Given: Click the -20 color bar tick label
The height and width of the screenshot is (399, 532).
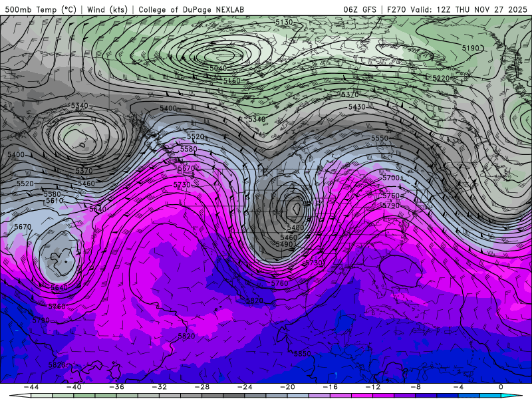Looking at the screenshot, I should pyautogui.click(x=287, y=387).
